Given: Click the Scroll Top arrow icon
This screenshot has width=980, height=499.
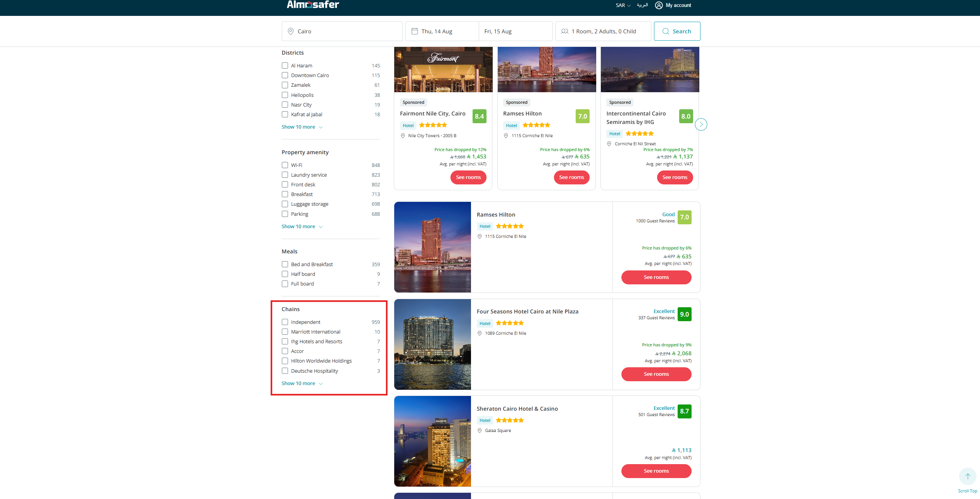Looking at the screenshot, I should pyautogui.click(x=968, y=477).
